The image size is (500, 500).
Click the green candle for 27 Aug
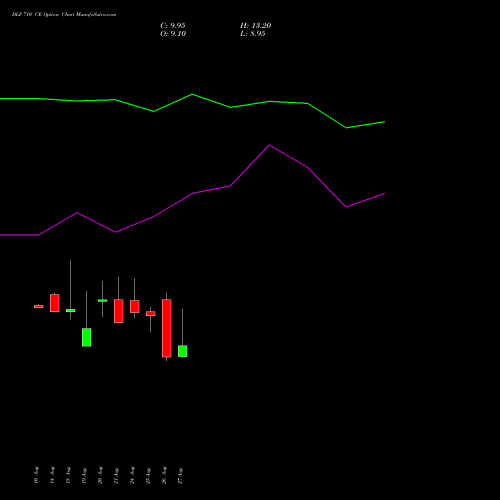(x=183, y=351)
